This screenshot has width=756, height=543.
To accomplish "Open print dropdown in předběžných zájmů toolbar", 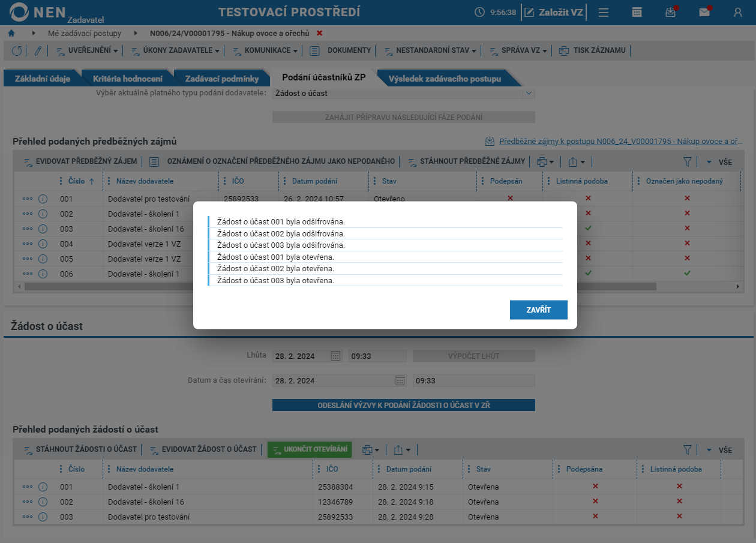I will 545,161.
